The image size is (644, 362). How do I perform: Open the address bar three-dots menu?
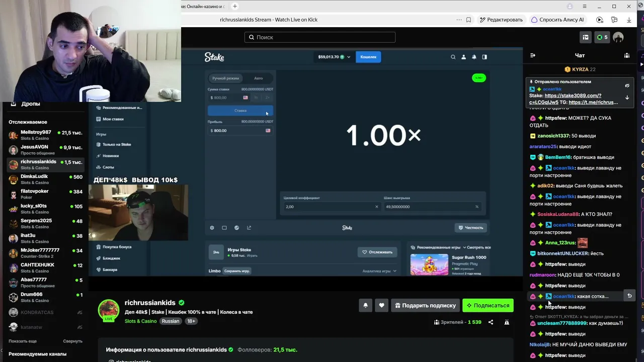click(459, 20)
